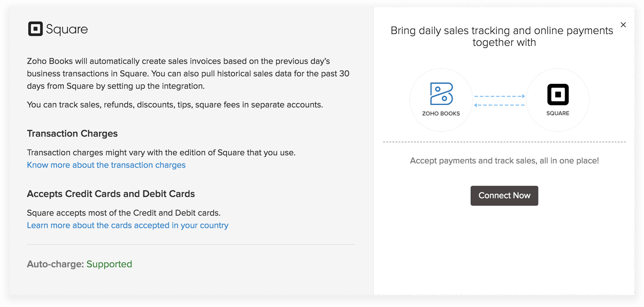Open 'Learn more about the cards accepted in your country'
The image size is (644, 307).
coord(127,225)
